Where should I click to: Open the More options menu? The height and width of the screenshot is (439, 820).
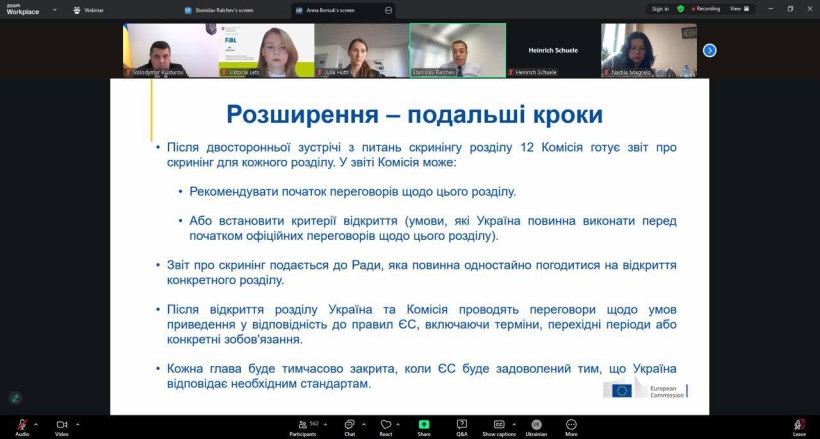571,426
